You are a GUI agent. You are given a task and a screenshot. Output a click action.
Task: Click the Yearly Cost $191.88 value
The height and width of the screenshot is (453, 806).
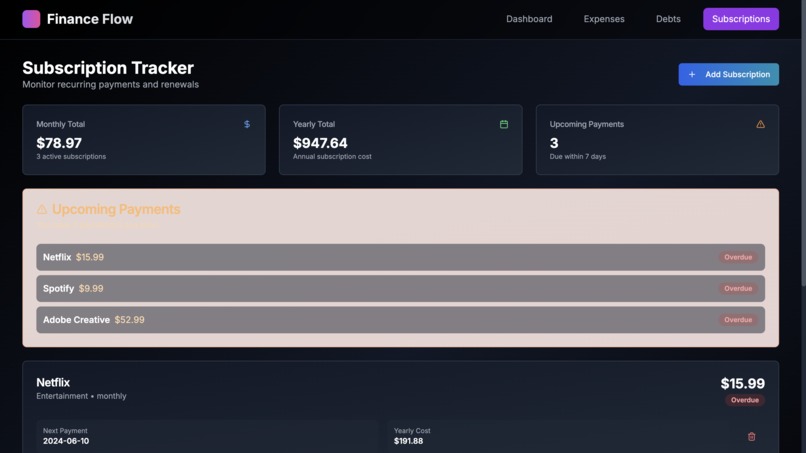coord(409,441)
